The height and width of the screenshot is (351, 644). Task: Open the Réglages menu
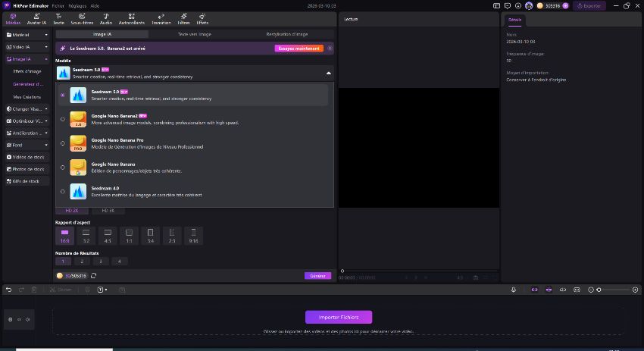(77, 6)
